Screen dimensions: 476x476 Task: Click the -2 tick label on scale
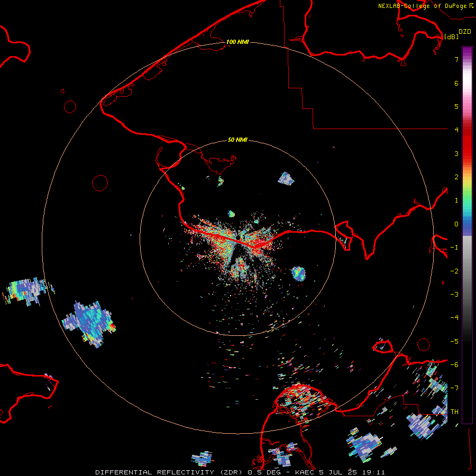(454, 271)
